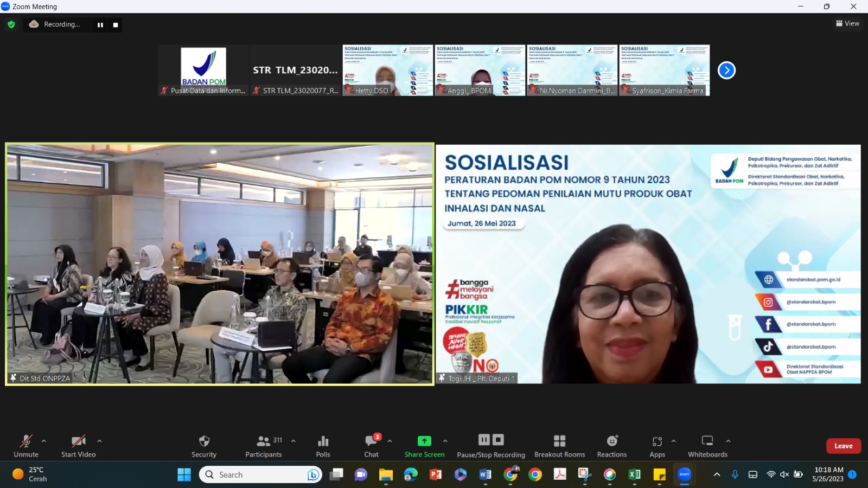The image size is (868, 488).
Task: Pause the recording
Action: [100, 25]
